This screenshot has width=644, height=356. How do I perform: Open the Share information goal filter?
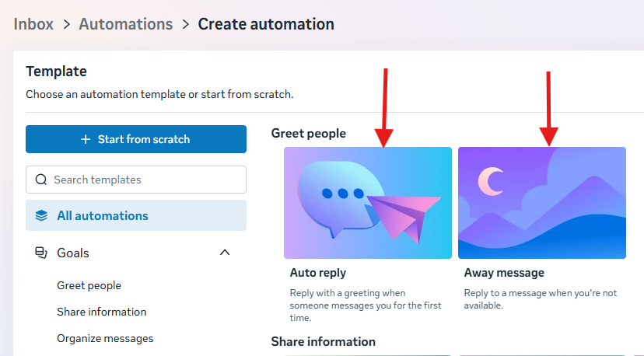point(101,312)
